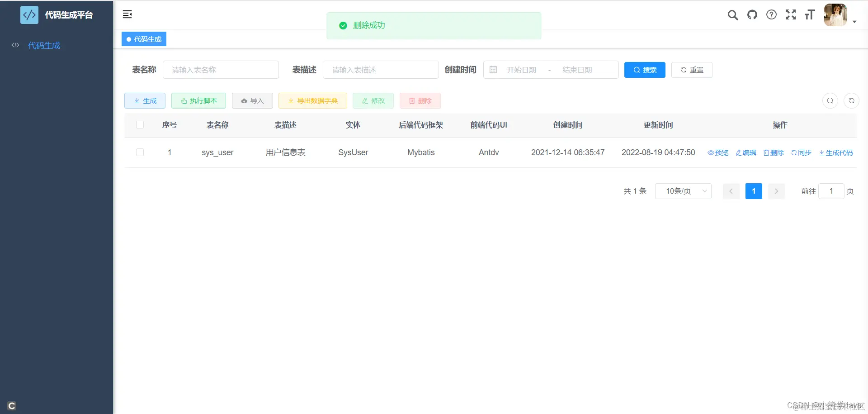Image resolution: width=868 pixels, height=414 pixels.
Task: Open the header search icon
Action: [x=733, y=15]
